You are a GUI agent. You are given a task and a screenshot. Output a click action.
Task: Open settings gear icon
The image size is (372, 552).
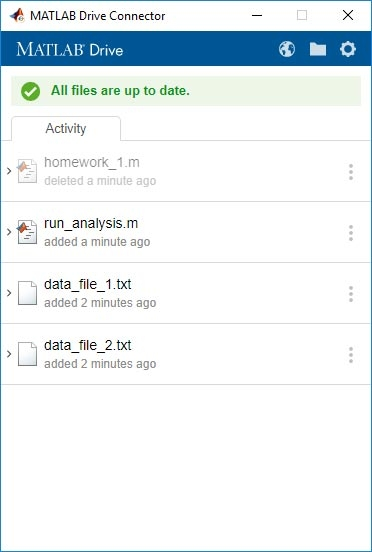pos(348,49)
